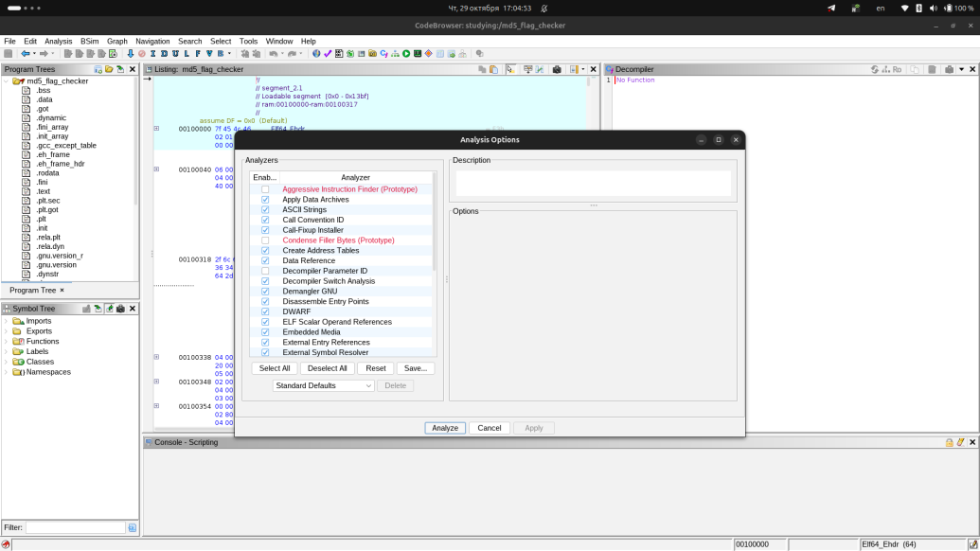
Task: Click the Listing panel camera snapshot icon
Action: click(557, 69)
